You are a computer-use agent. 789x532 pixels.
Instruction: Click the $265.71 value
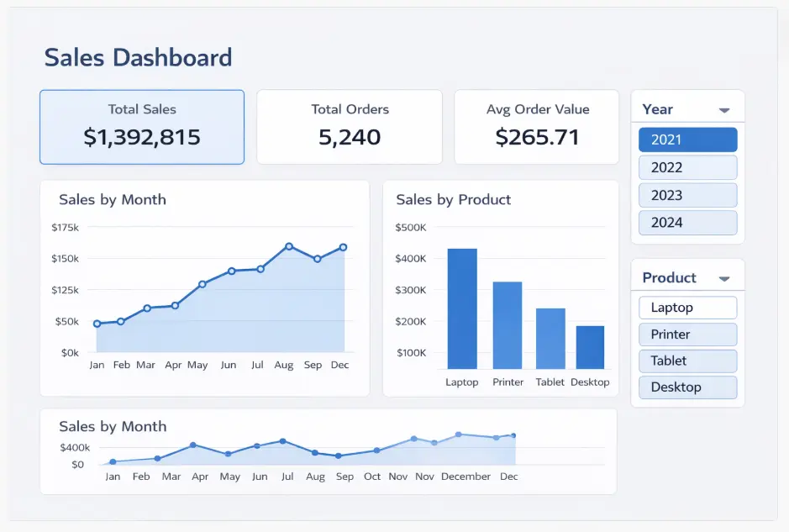(x=537, y=137)
